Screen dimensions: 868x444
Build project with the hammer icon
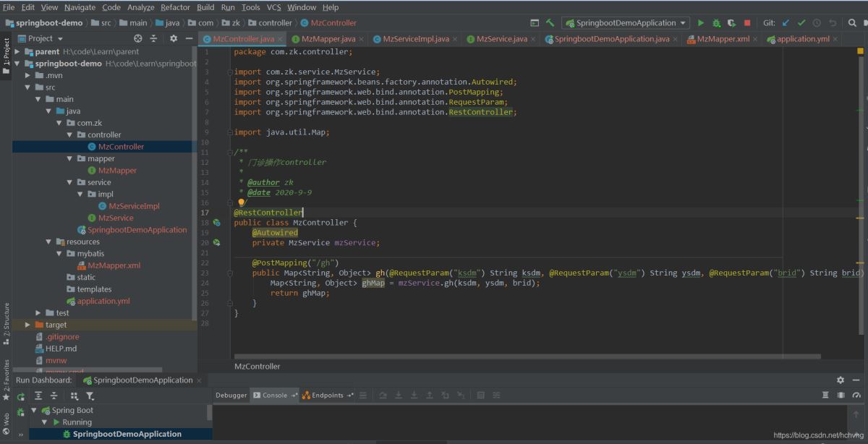point(550,23)
